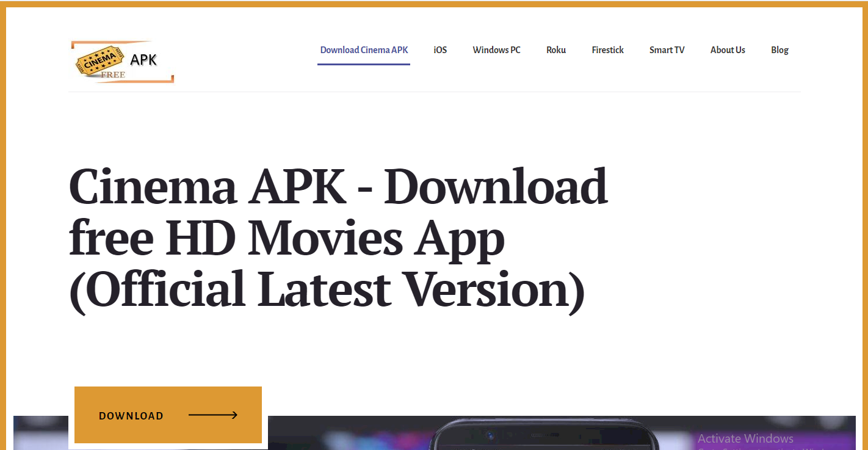Open the Firestick navigation item

point(607,50)
